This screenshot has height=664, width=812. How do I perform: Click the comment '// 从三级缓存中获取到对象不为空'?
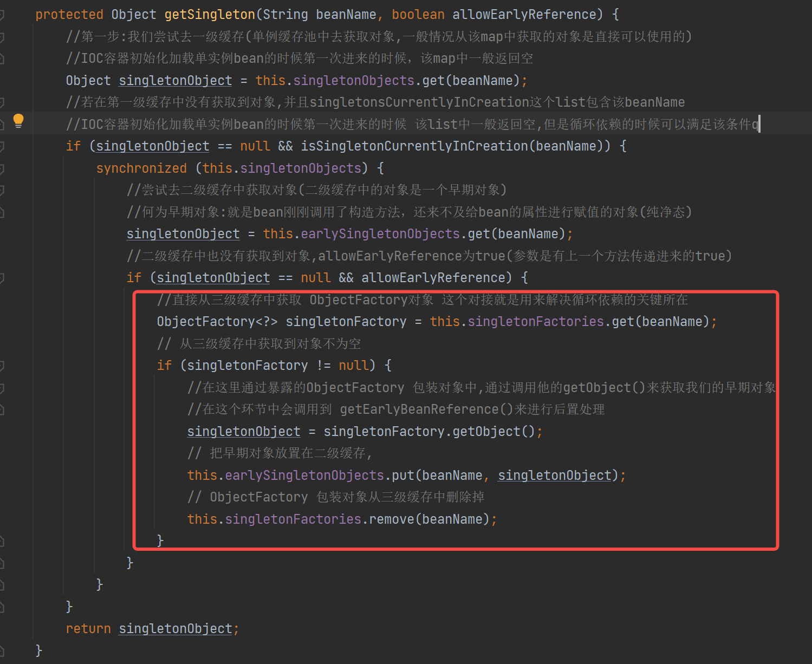[258, 343]
